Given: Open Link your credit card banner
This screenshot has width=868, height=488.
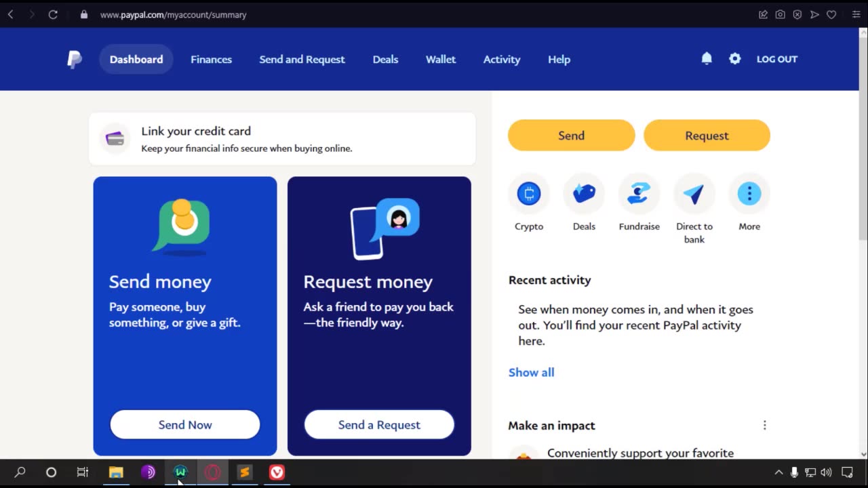Looking at the screenshot, I should coord(282,139).
